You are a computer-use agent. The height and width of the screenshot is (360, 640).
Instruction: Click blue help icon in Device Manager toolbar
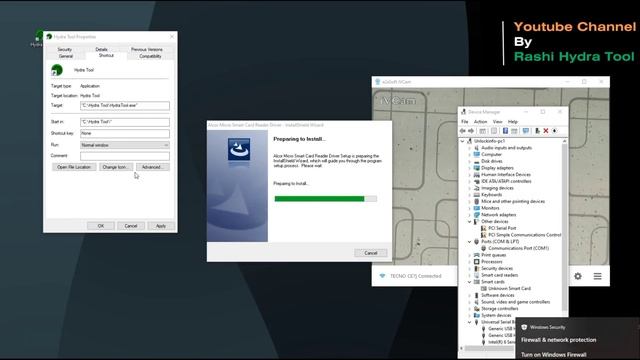[505, 131]
